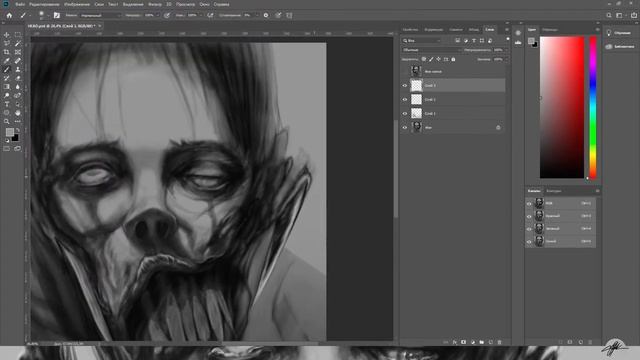640x360 pixels.
Task: Select the Hand tool
Action: point(18,113)
